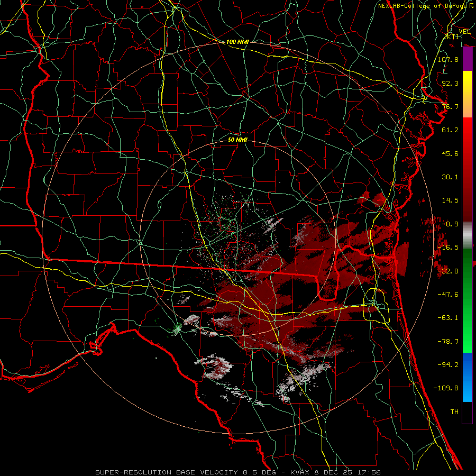Click the 30.1 velocity scale value

click(x=450, y=177)
